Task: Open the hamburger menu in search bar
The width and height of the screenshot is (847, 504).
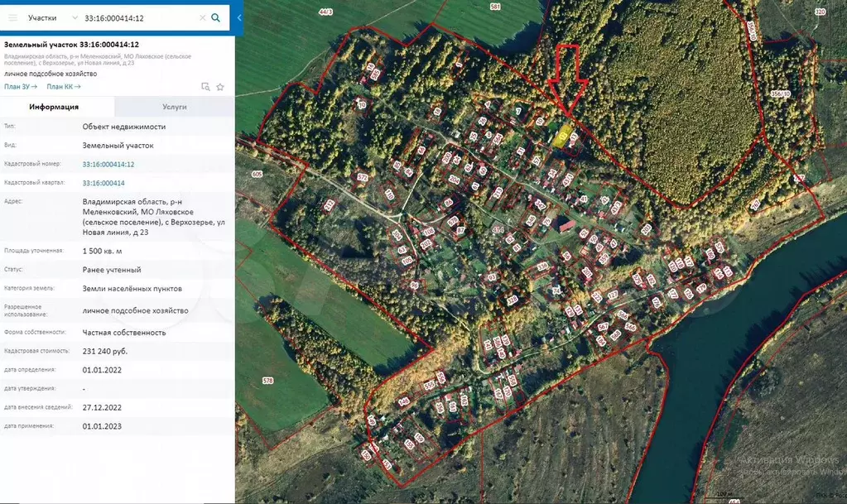Action: (x=12, y=17)
